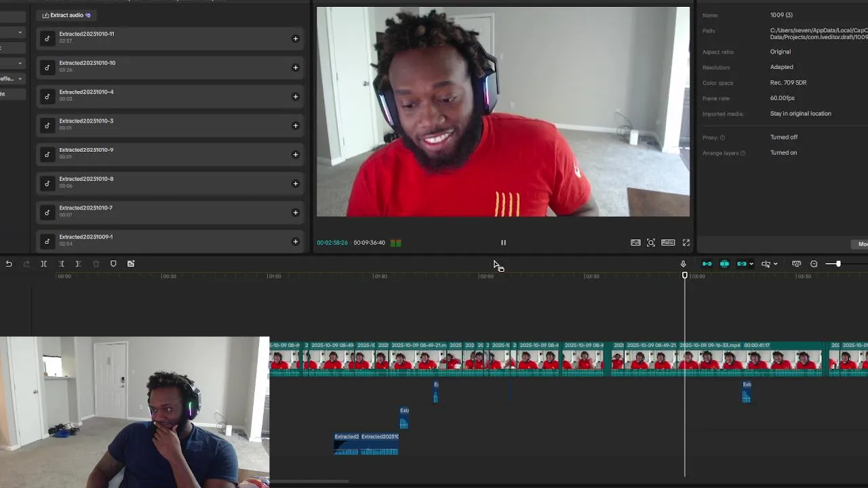The height and width of the screenshot is (488, 868).
Task: Pause the preview playback
Action: (x=503, y=243)
